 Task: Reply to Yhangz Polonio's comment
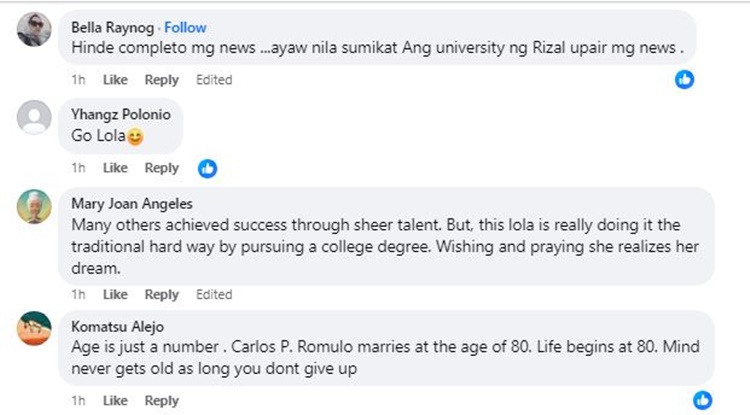click(161, 168)
